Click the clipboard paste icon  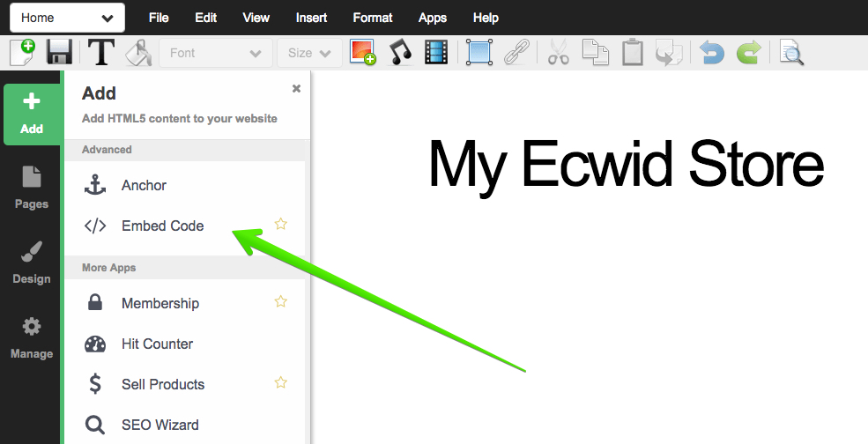pos(632,53)
